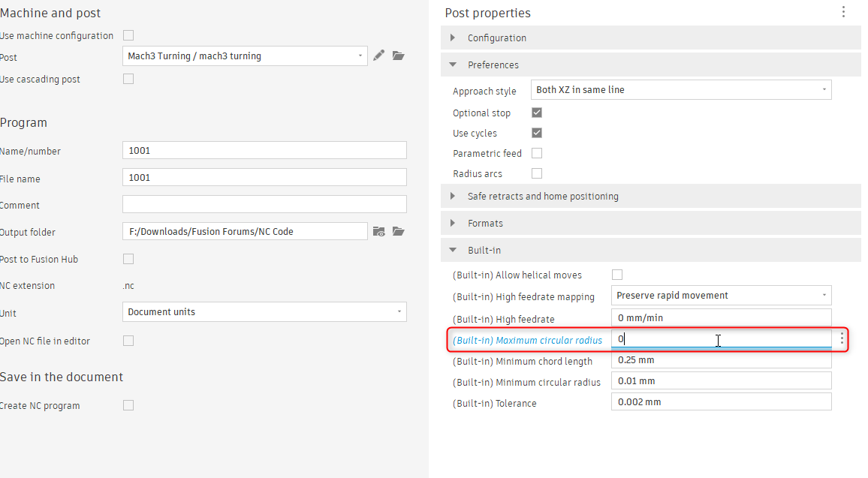Click the Save in the document heading
This screenshot has width=868, height=478.
[62, 377]
